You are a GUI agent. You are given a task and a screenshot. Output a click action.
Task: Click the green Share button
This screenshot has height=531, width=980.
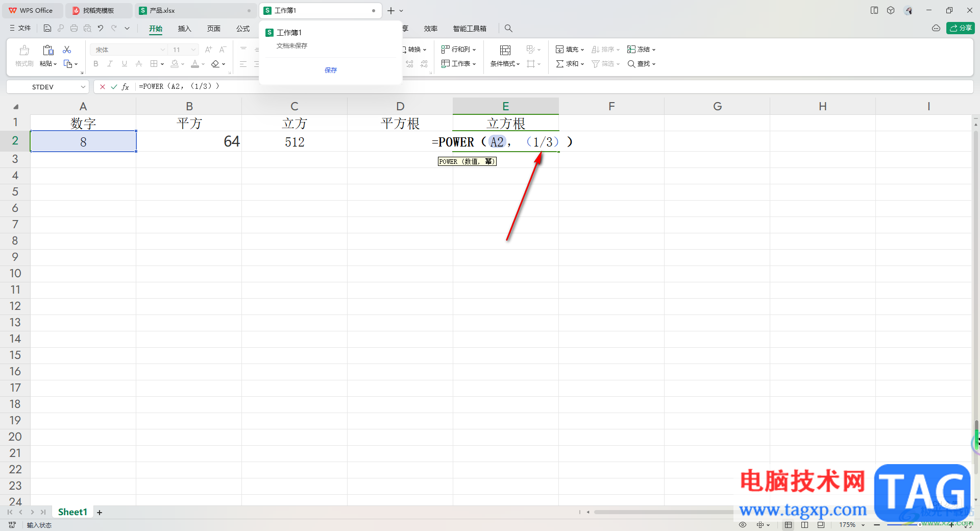point(961,28)
